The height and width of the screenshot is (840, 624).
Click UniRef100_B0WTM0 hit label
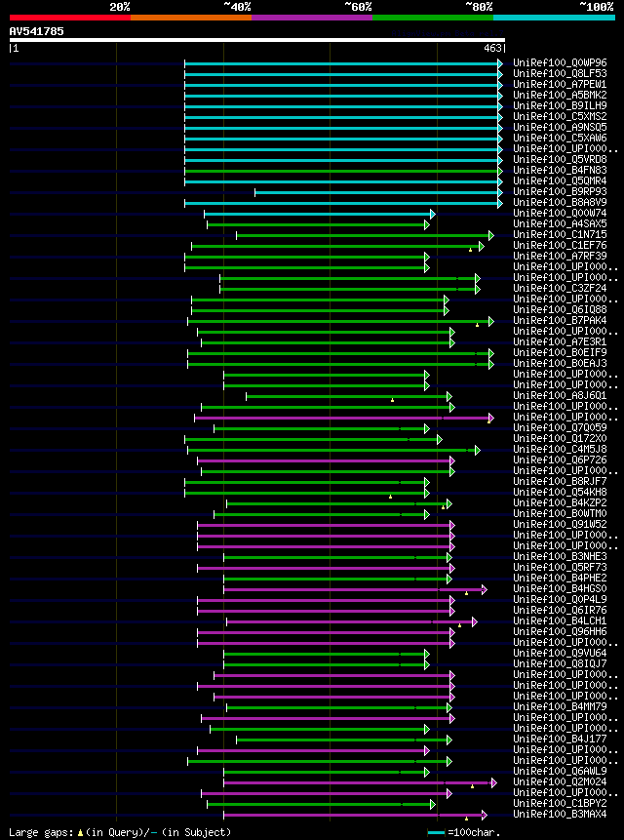click(560, 513)
